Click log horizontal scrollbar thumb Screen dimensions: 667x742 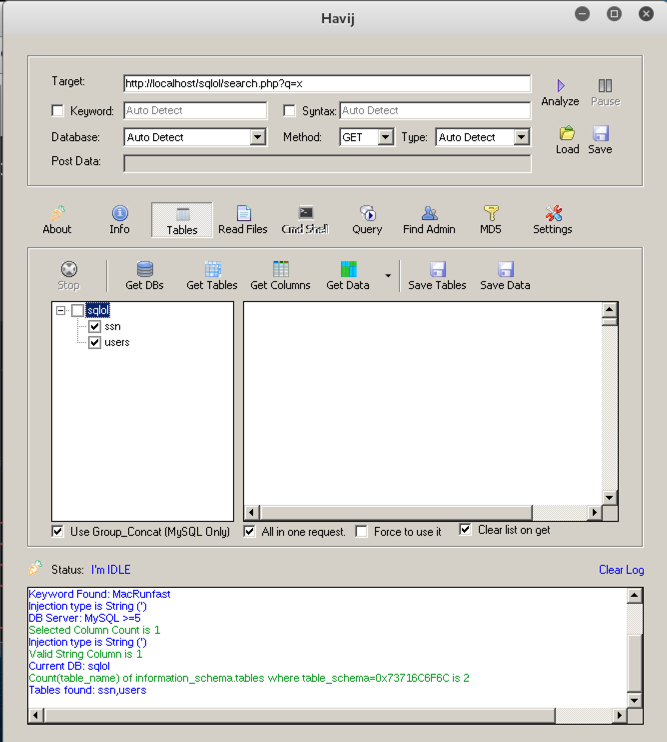click(299, 715)
